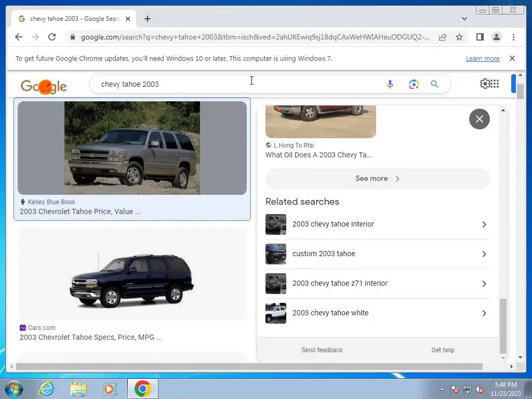Open 2003 Chevrolet Tahoe Specs, Price, MPG link
The width and height of the screenshot is (532, 399).
coord(90,337)
